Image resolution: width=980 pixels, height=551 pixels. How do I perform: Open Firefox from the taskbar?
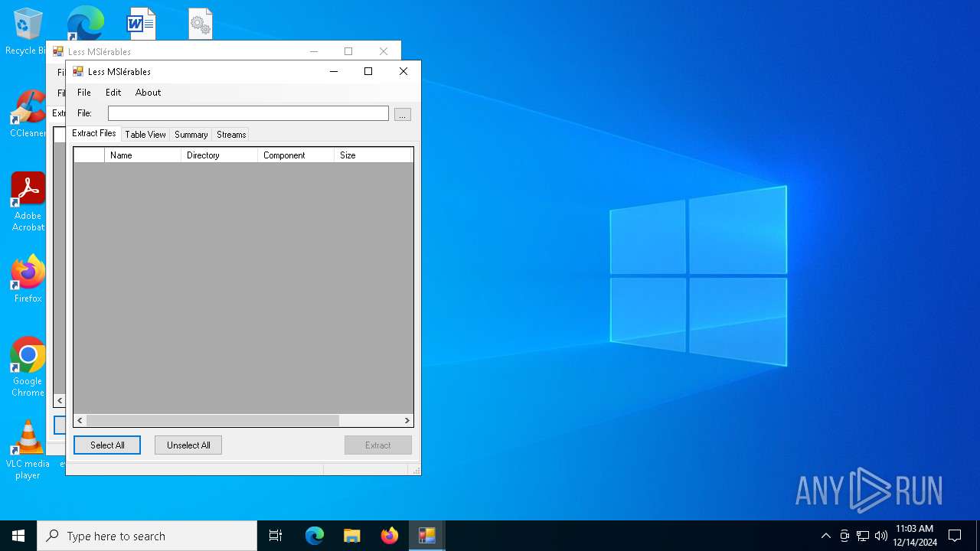tap(390, 536)
